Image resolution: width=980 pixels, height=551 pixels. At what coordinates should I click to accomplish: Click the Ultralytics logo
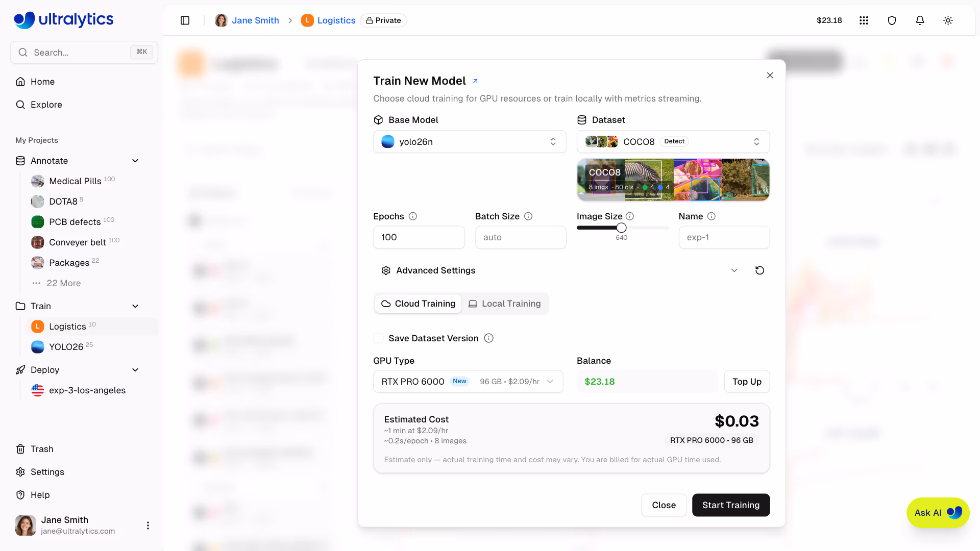(x=64, y=19)
